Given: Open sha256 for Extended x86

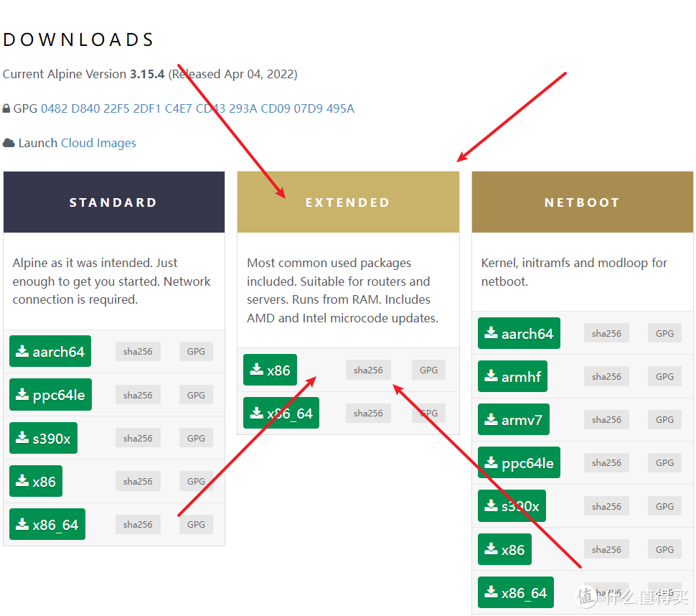Looking at the screenshot, I should pos(368,370).
